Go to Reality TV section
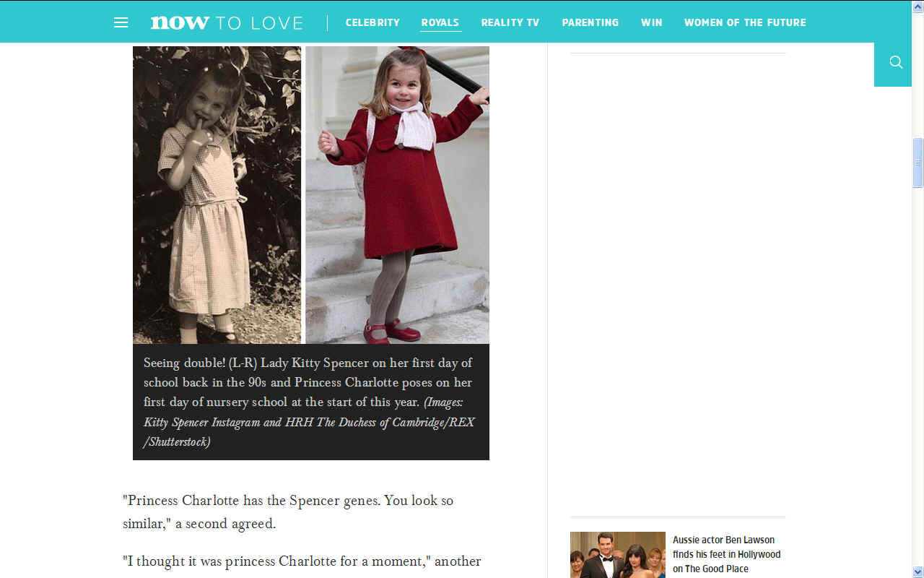The height and width of the screenshot is (578, 924). [510, 22]
